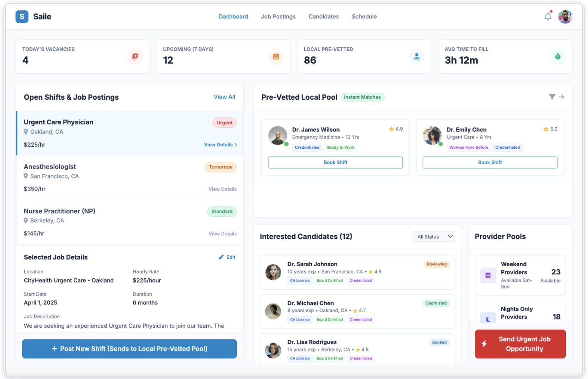This screenshot has height=379, width=588.
Task: Click the star icon in Dr. Sarah Johnson's row
Action: [371, 272]
